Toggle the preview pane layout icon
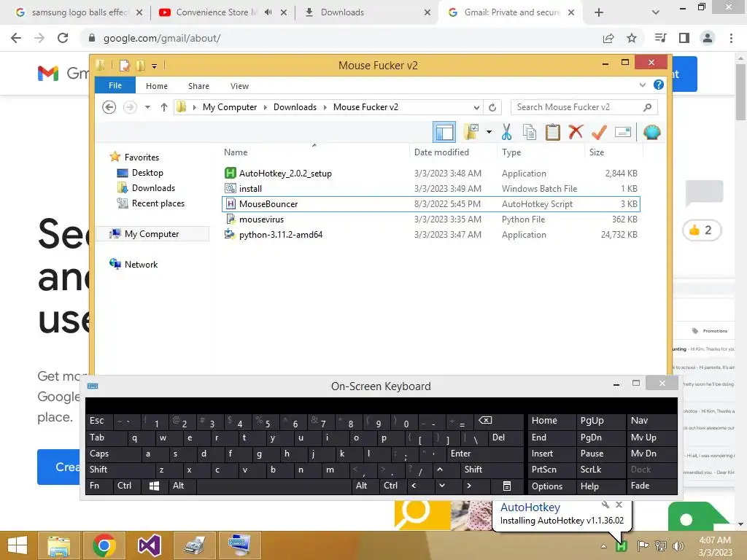747x560 pixels. tap(444, 132)
